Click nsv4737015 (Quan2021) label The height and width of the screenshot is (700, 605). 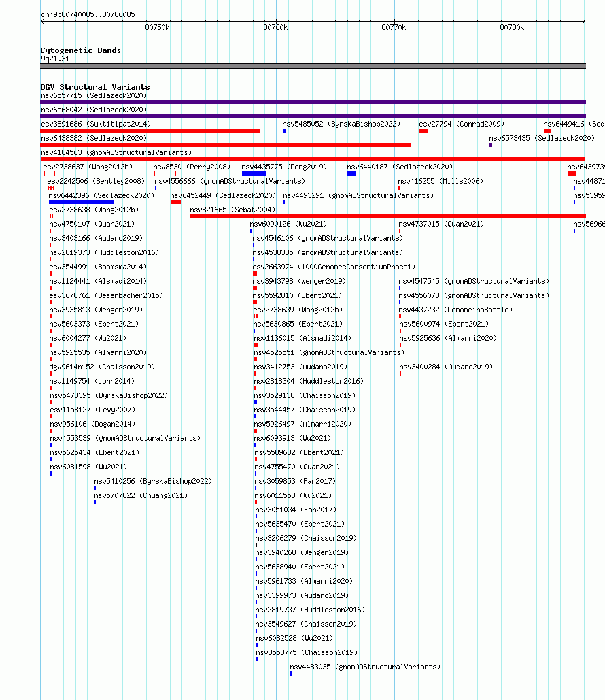click(x=441, y=224)
